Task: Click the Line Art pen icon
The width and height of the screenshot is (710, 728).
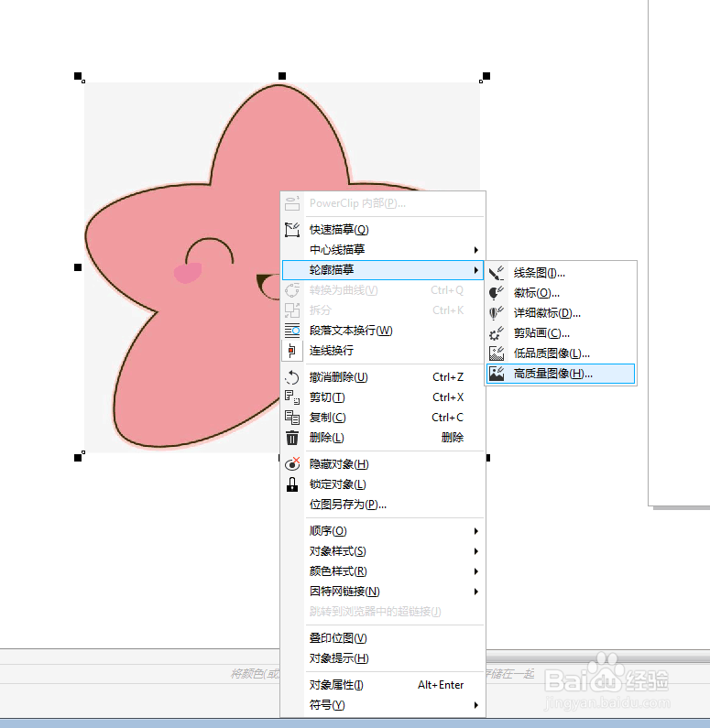Action: tap(497, 273)
